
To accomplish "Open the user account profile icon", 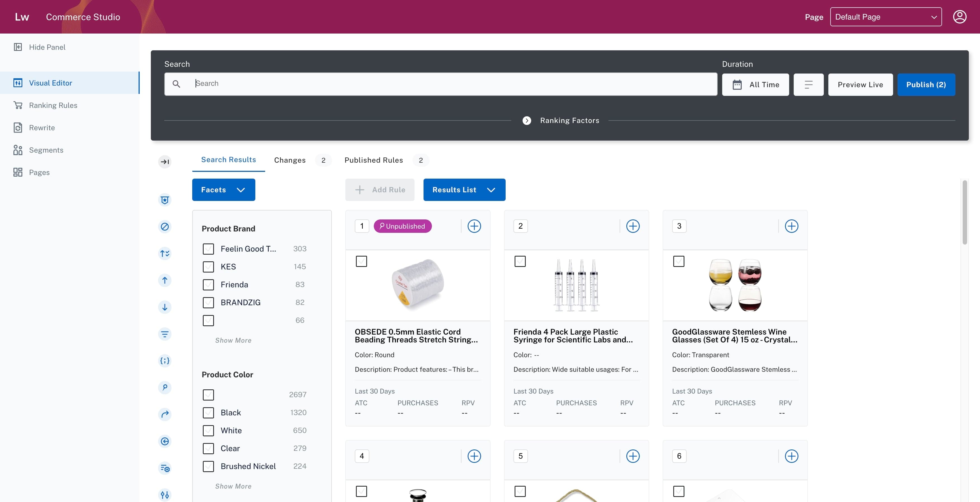I will pos(959,17).
